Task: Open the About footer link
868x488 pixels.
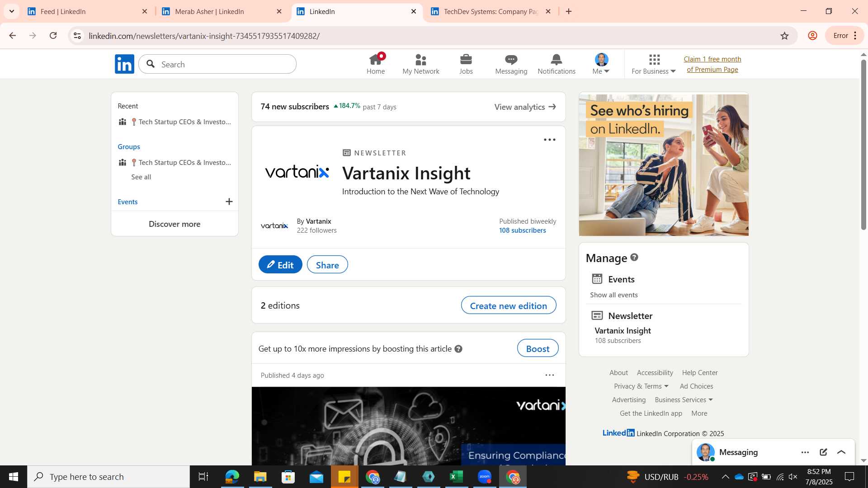Action: coord(618,373)
